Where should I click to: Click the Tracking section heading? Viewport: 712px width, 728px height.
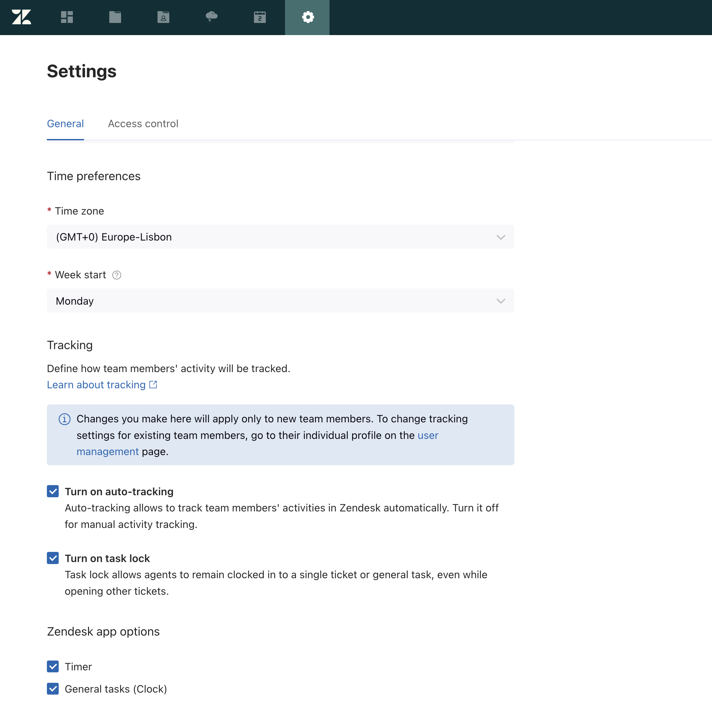click(x=70, y=345)
